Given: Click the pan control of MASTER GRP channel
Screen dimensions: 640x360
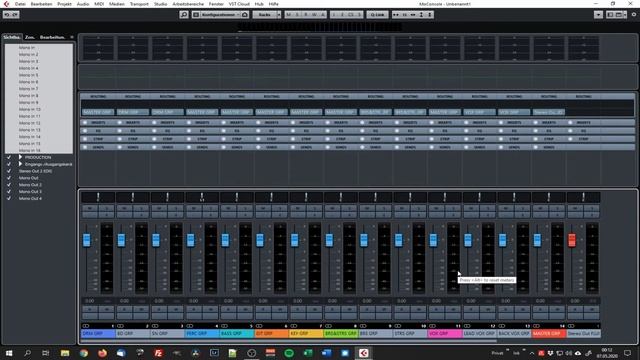Looking at the screenshot, I should [x=549, y=197].
